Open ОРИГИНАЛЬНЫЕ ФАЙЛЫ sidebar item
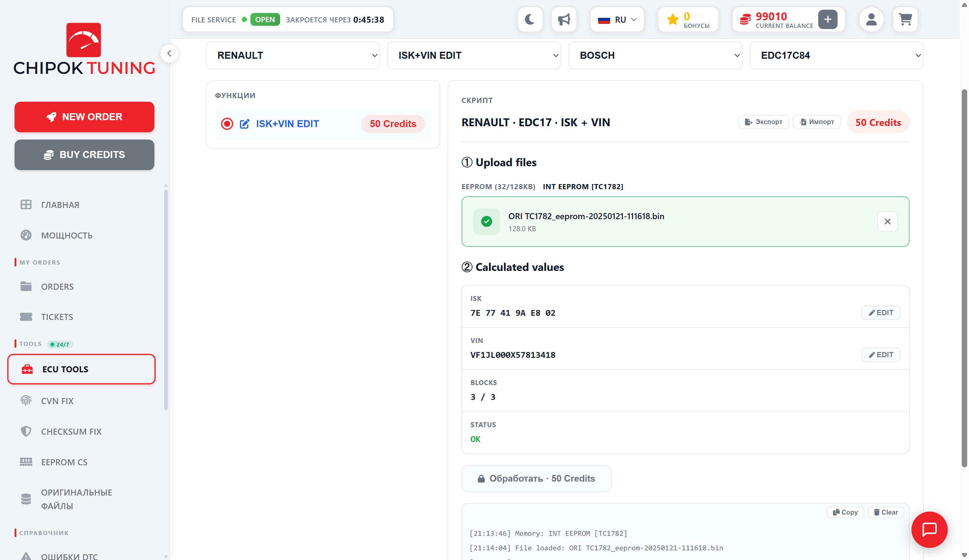The image size is (969, 560). tap(81, 499)
